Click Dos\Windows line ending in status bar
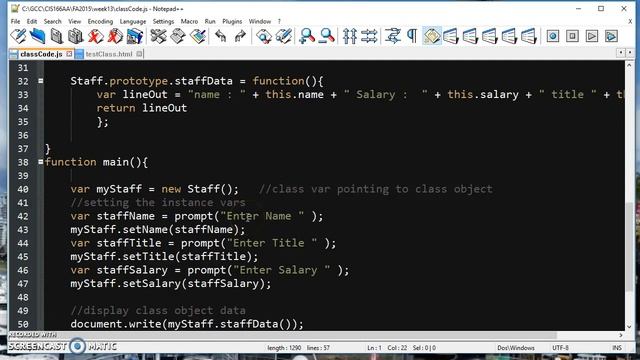The height and width of the screenshot is (360, 640). [516, 348]
